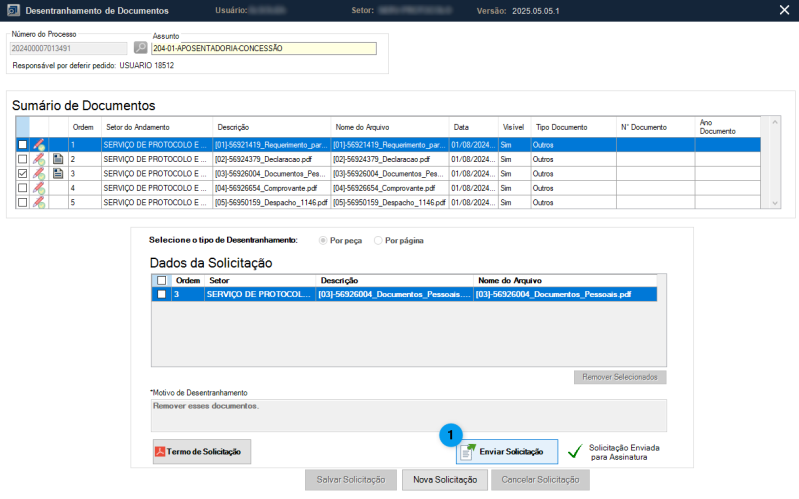The height and width of the screenshot is (499, 799).
Task: Click the signature pen icon in row 3
Action: point(39,173)
